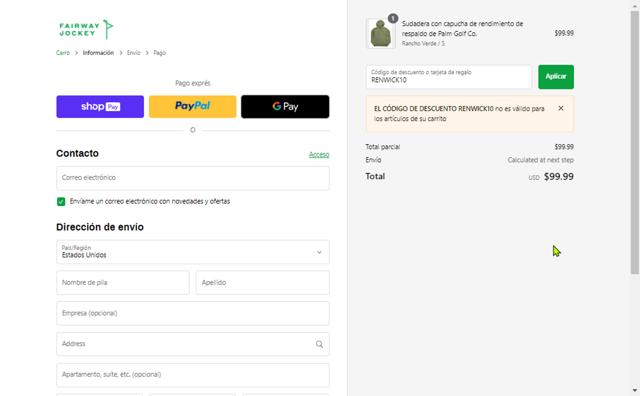640x396 pixels.
Task: Click the 'Total parcial' label
Action: [x=382, y=147]
